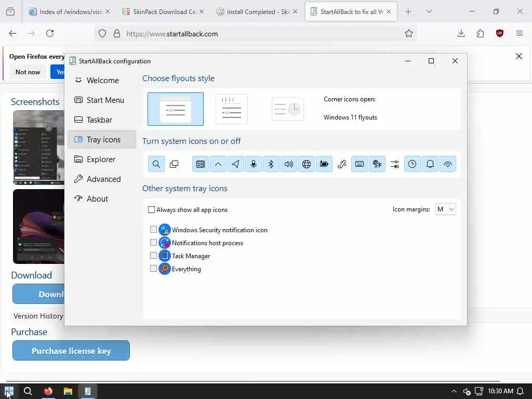The height and width of the screenshot is (399, 532).
Task: Click the Windows Security shield icon
Action: point(165,230)
